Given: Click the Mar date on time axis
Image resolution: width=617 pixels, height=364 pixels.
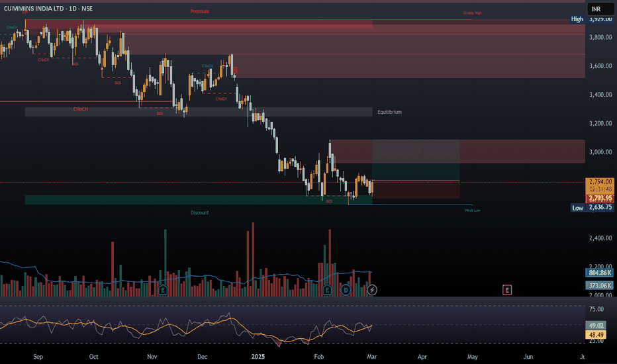Looking at the screenshot, I should [372, 357].
